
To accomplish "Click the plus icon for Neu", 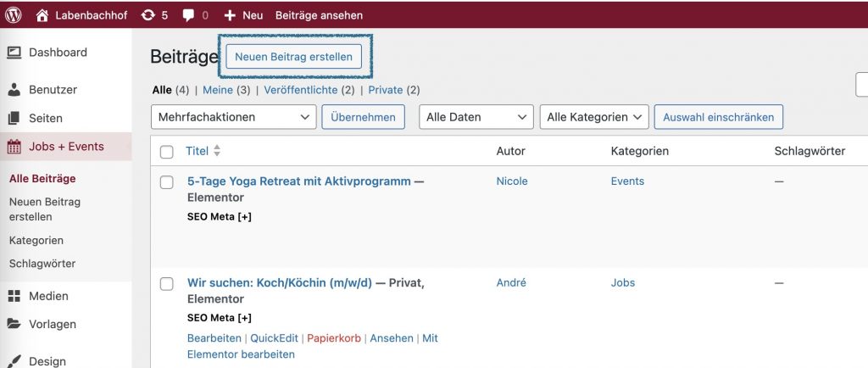I will click(x=230, y=15).
